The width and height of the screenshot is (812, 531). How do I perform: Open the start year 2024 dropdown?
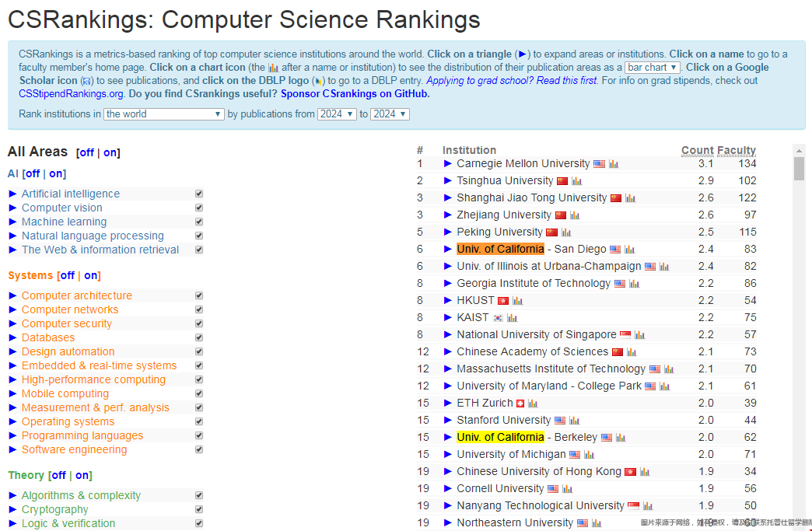tap(337, 114)
